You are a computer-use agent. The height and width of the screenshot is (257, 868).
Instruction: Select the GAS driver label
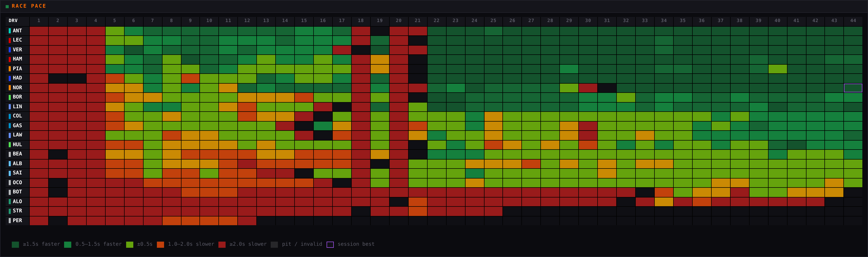17,125
